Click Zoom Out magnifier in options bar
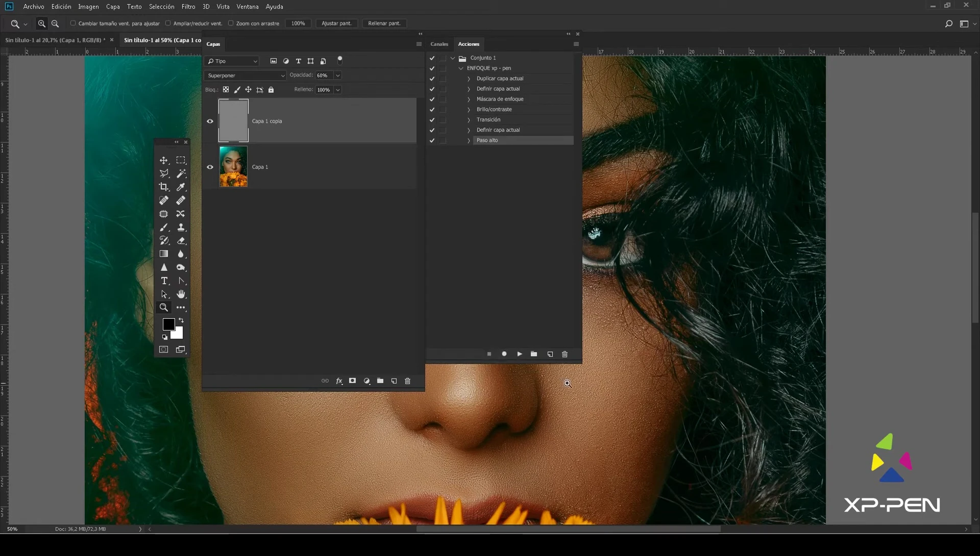The image size is (980, 556). 55,23
